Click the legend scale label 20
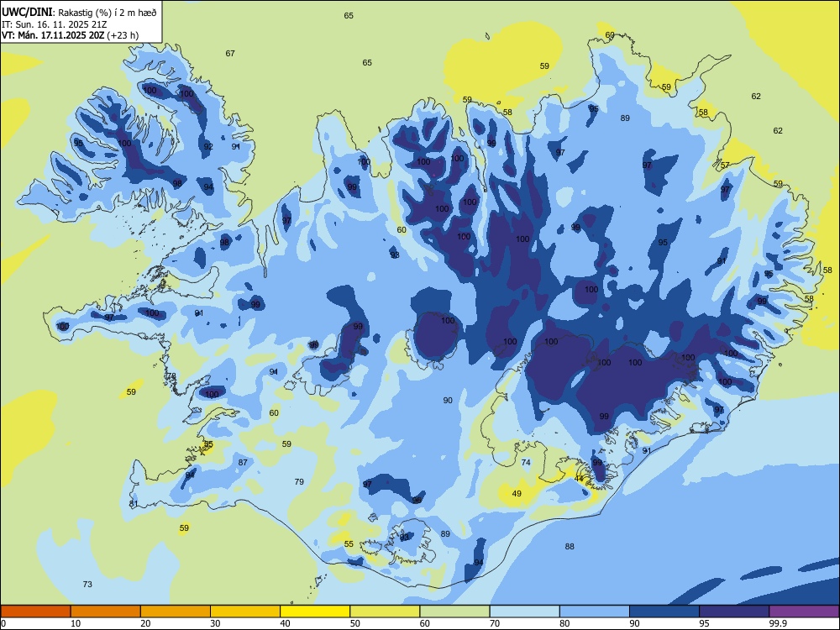Viewport: 840px width, 630px height. coord(145,623)
